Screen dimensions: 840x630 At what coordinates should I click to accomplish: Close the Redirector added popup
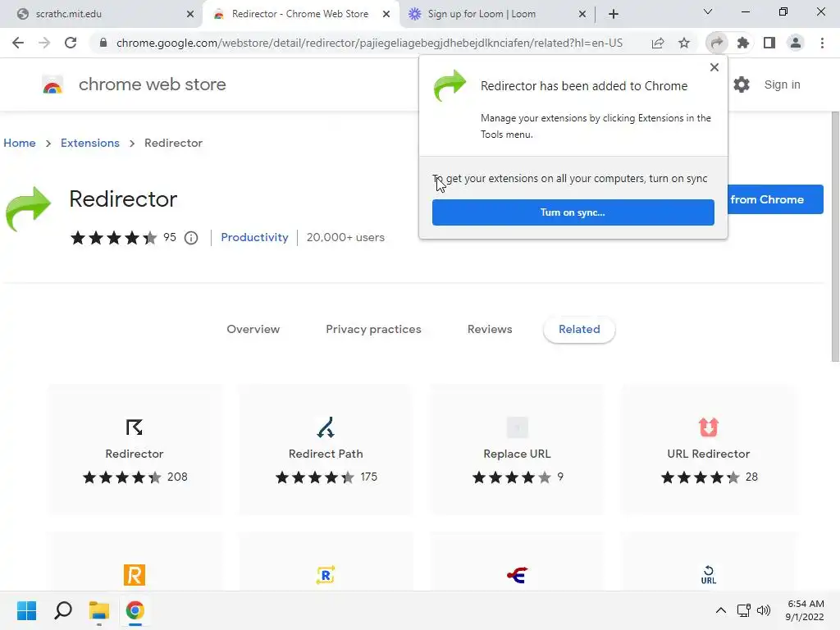[714, 67]
